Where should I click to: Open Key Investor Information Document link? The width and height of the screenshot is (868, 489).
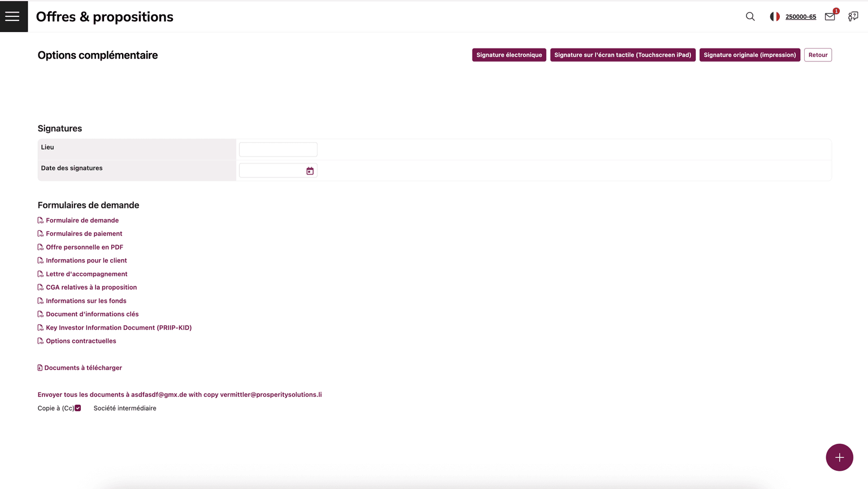[x=119, y=328]
